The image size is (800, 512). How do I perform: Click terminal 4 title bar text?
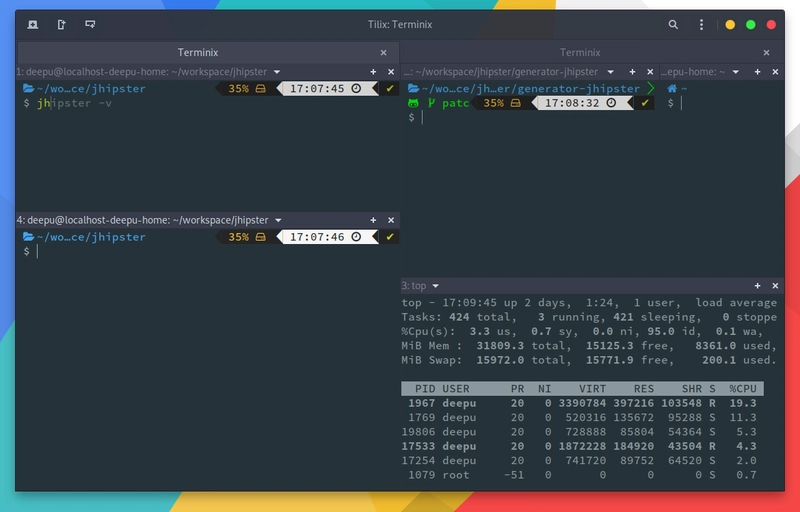pos(142,220)
